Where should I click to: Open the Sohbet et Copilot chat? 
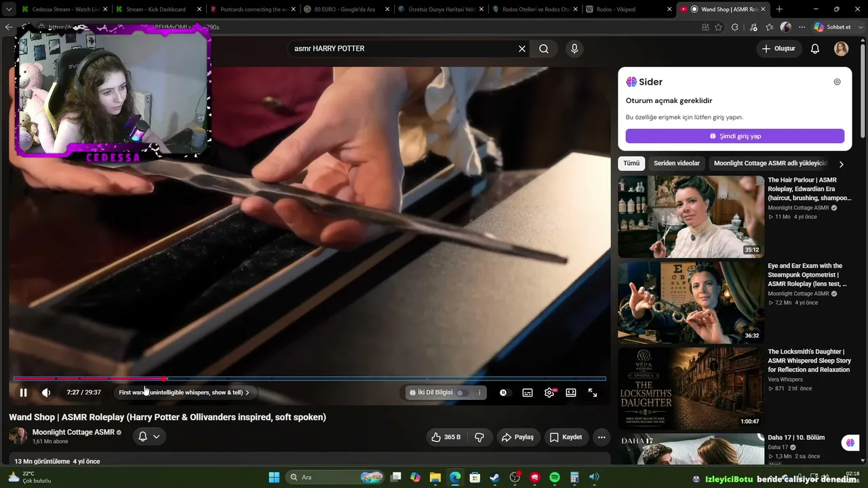pyautogui.click(x=833, y=27)
